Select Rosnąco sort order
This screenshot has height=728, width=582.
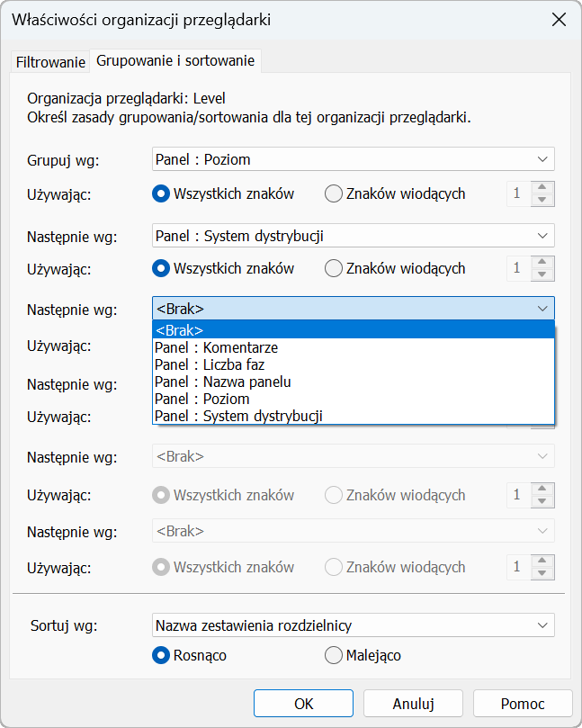tap(162, 656)
